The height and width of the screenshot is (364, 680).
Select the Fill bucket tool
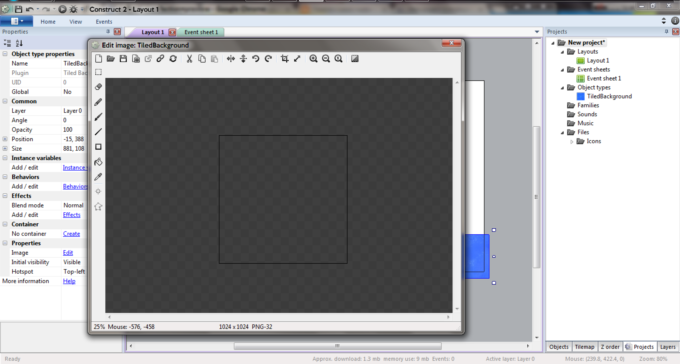(x=98, y=162)
